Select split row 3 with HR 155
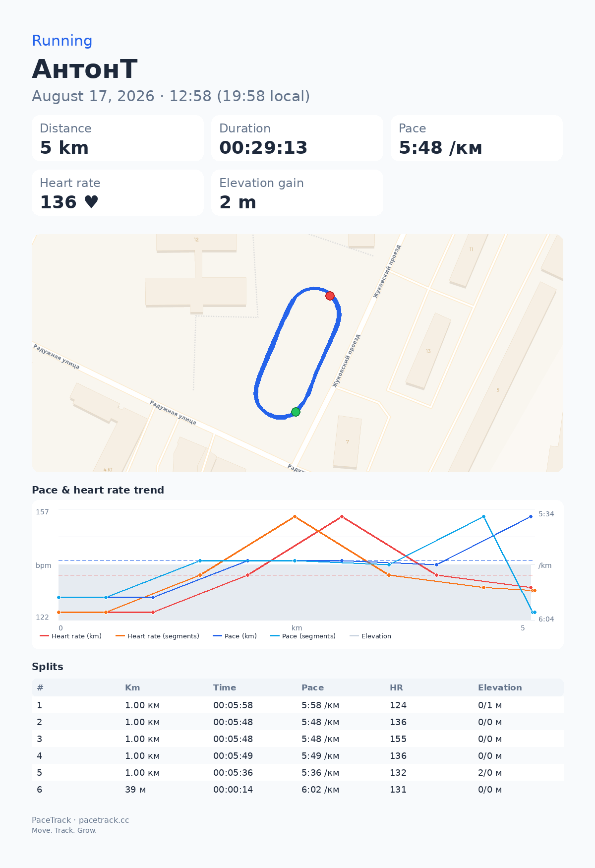Image resolution: width=595 pixels, height=868 pixels. 297,739
